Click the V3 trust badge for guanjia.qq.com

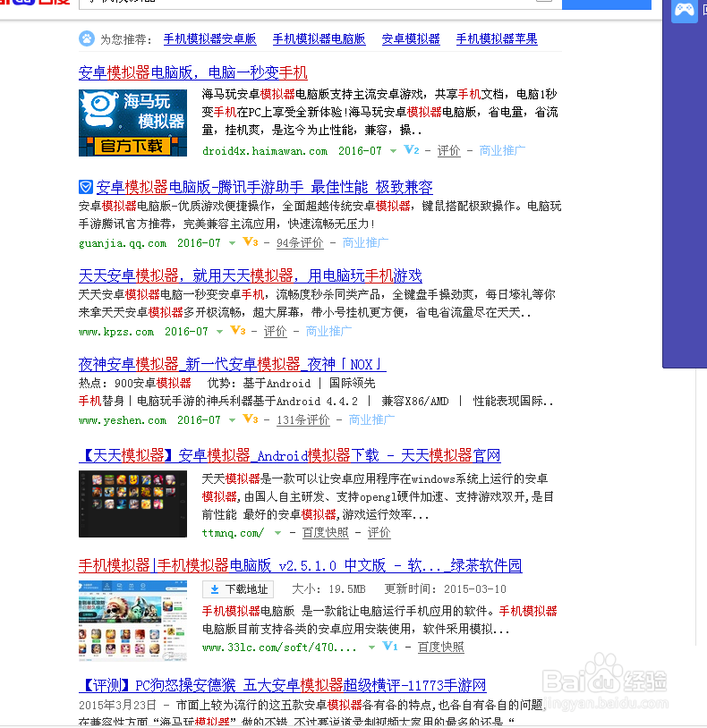click(251, 241)
